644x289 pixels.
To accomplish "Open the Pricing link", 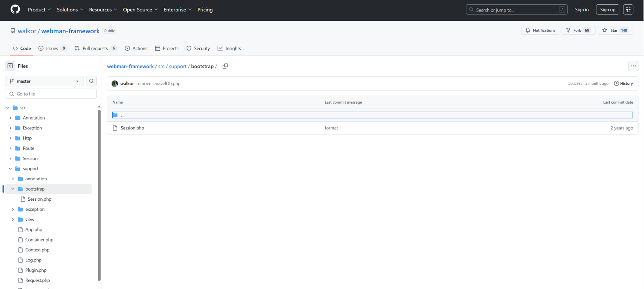I will coord(205,10).
